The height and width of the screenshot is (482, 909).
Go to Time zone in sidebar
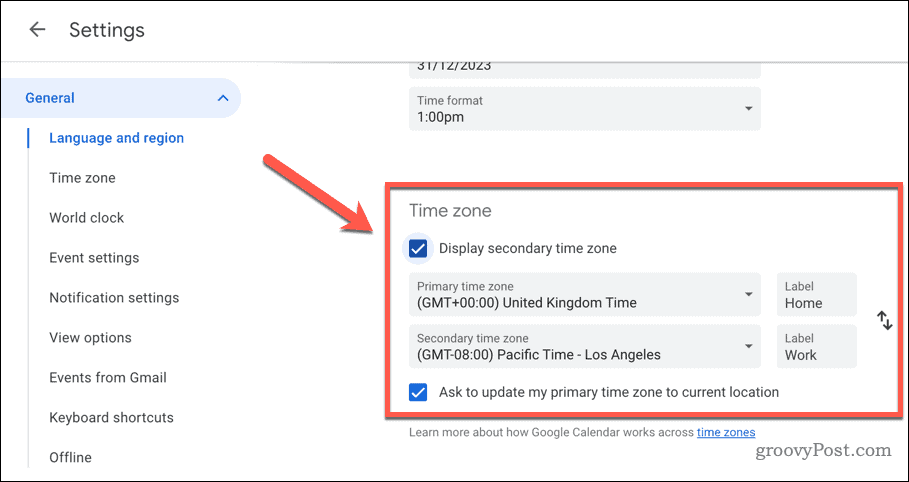click(82, 178)
